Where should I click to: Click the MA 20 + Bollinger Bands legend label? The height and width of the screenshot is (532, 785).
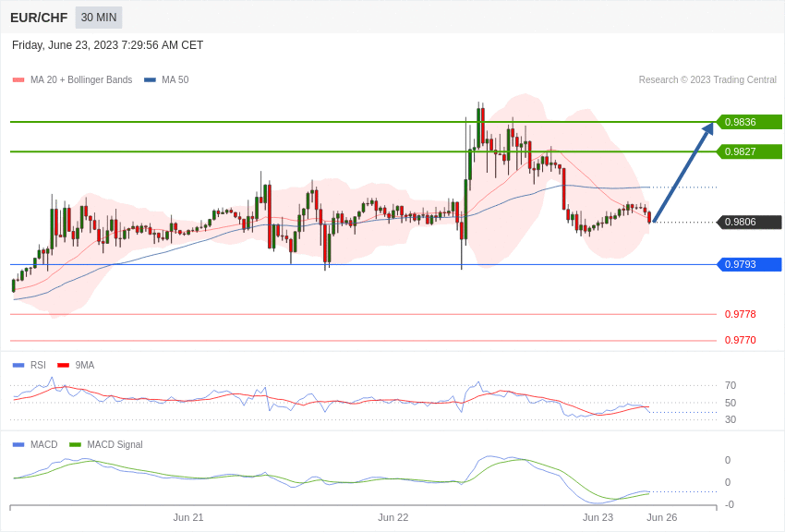tap(81, 79)
